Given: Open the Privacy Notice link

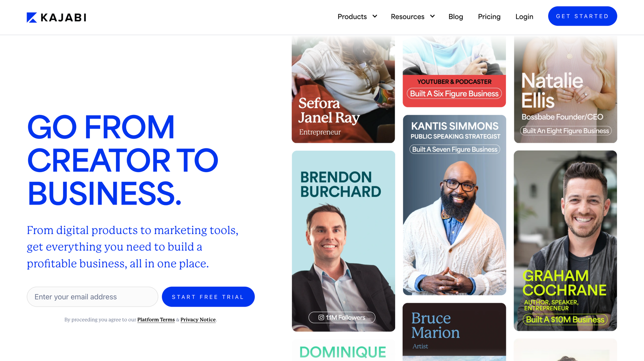Looking at the screenshot, I should [x=198, y=320].
